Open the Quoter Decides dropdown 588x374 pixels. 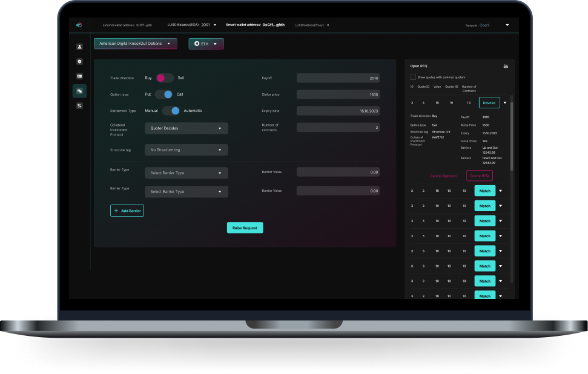(x=186, y=128)
